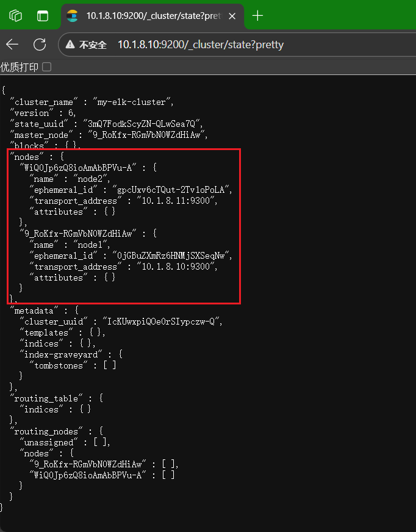This screenshot has width=416, height=532.
Task: Reload the cluster state page
Action: click(x=40, y=45)
